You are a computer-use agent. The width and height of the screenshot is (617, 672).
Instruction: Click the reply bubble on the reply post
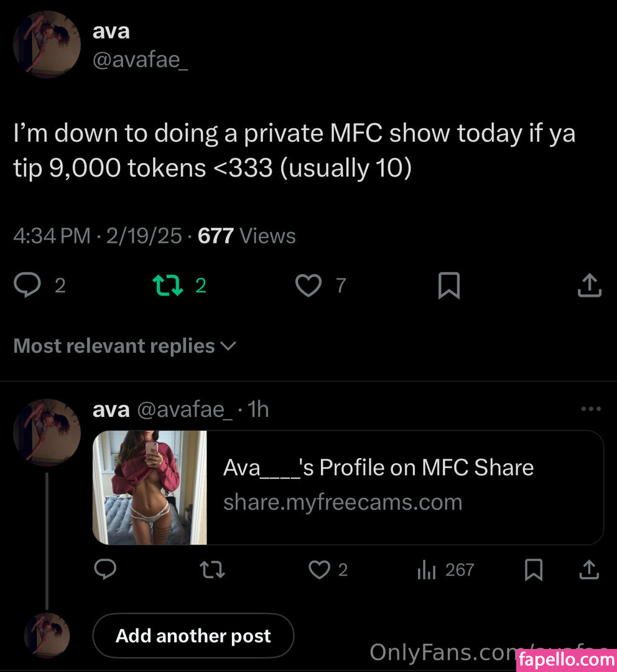click(106, 569)
